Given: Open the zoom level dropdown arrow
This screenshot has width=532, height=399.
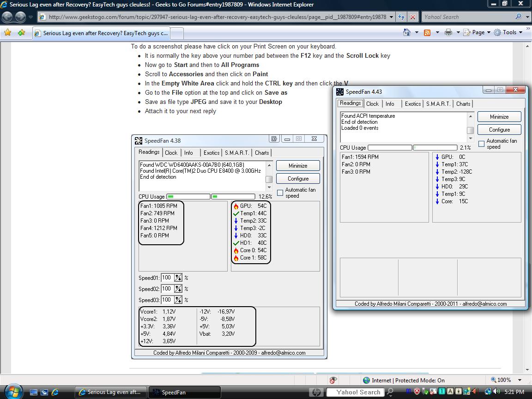Looking at the screenshot, I should point(520,380).
